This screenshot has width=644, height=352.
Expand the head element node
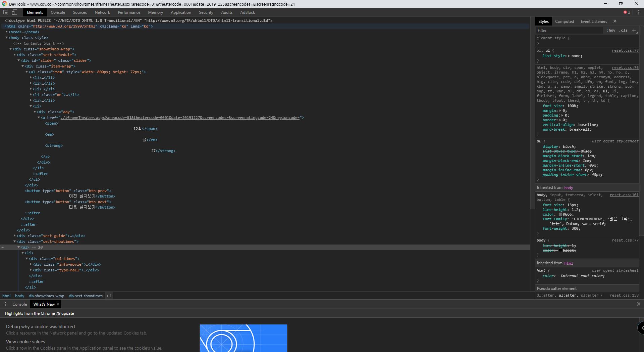point(6,32)
